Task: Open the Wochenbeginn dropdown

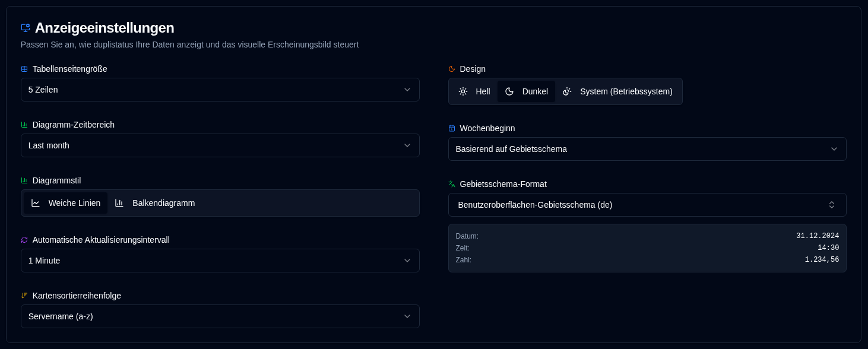Action: pos(647,149)
